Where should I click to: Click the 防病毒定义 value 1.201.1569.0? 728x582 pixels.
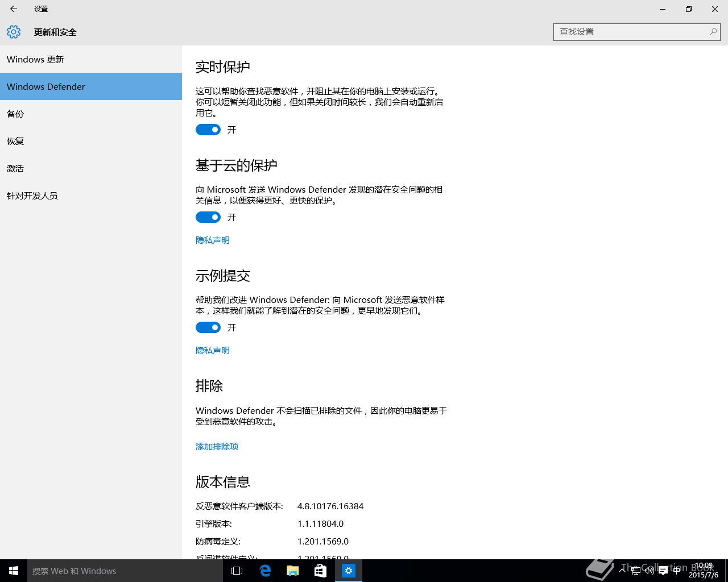[x=323, y=541]
